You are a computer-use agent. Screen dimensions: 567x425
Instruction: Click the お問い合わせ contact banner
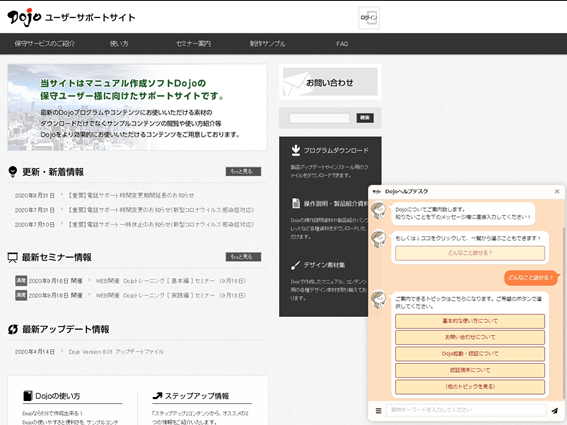330,82
